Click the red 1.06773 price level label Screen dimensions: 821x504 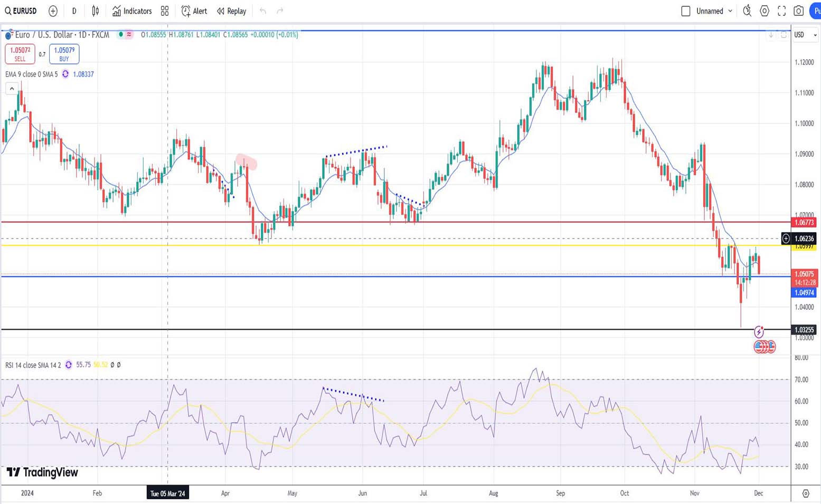point(804,222)
